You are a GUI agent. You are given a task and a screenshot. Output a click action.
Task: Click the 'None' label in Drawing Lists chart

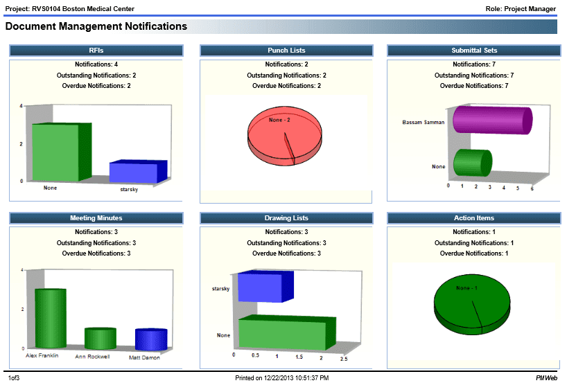point(223,335)
